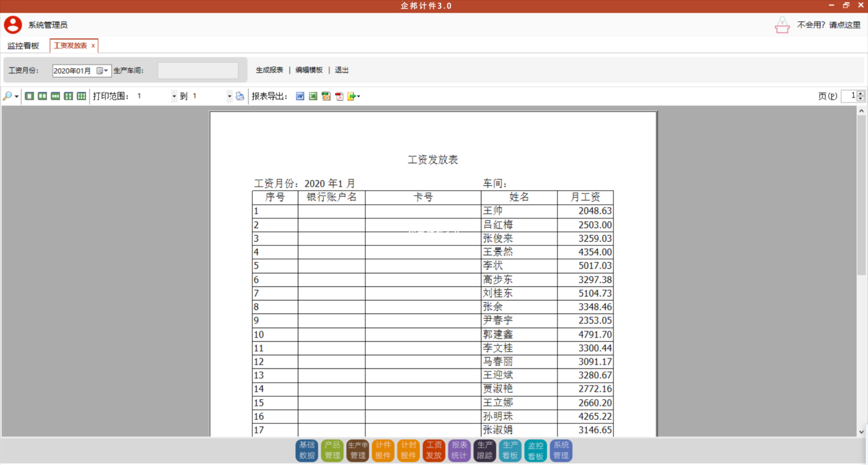Export report to Excel spreadsheet
The width and height of the screenshot is (868, 465).
[313, 97]
